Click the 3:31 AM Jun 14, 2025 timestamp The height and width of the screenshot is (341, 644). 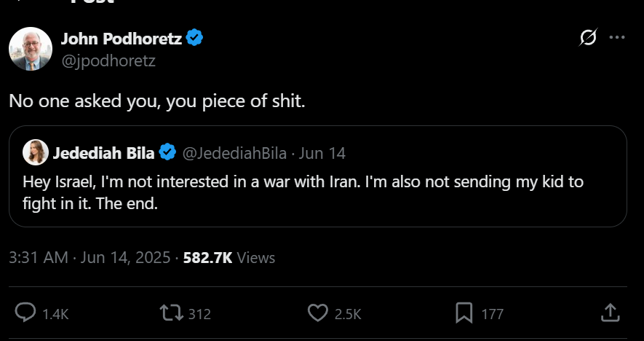tap(90, 258)
